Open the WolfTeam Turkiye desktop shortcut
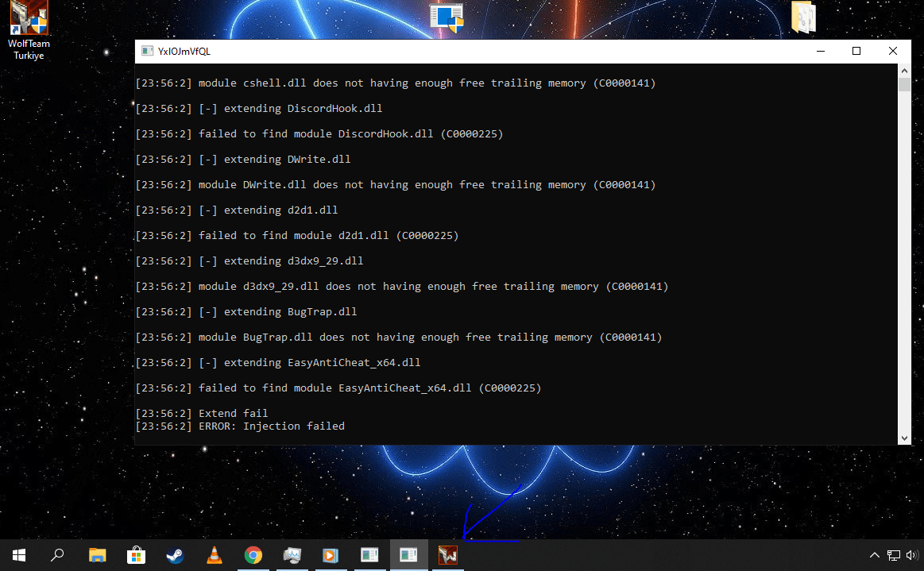The image size is (924, 571). coord(29,31)
